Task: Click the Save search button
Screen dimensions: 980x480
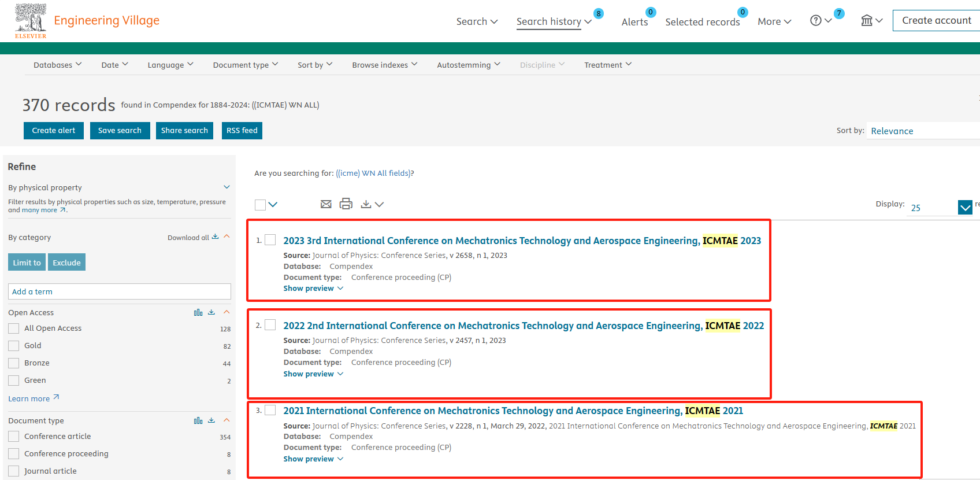Action: click(120, 131)
